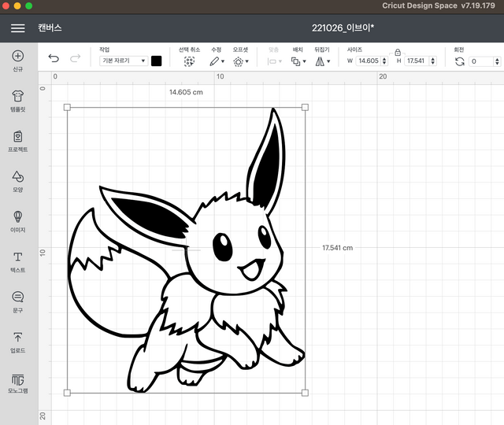The width and height of the screenshot is (504, 425).
Task: Adjust rotation using the stepper arrows
Action: click(x=497, y=61)
